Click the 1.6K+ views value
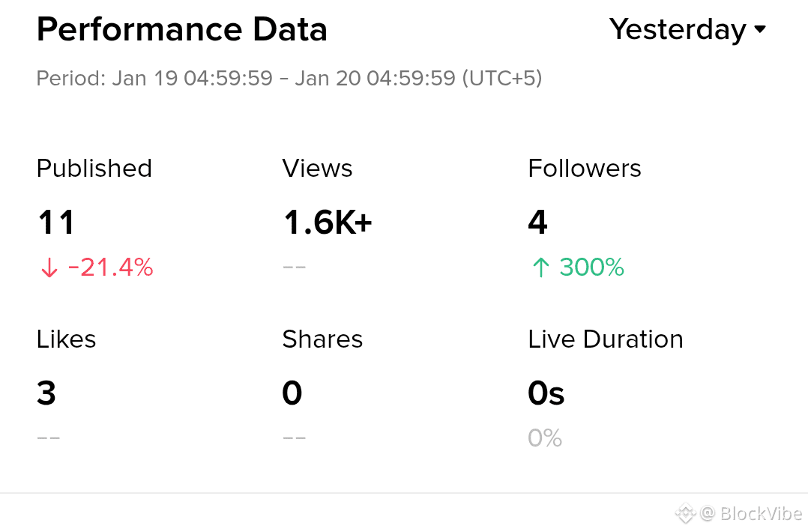Screen dimensions: 808x532 (x=328, y=223)
